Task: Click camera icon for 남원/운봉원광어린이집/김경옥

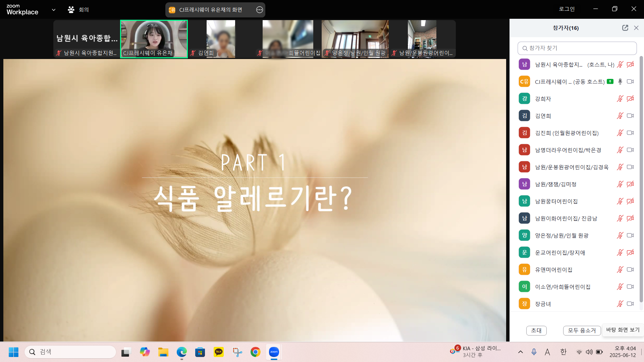Action: (x=630, y=167)
